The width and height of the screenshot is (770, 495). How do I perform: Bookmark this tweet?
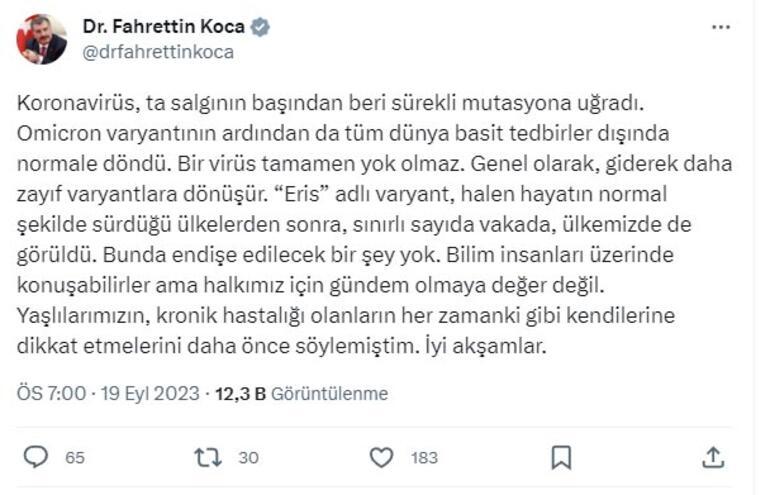[561, 458]
